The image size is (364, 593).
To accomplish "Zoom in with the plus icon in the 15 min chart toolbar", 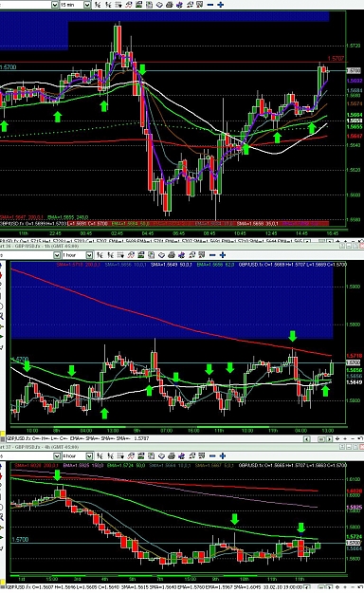I will coord(221,5).
